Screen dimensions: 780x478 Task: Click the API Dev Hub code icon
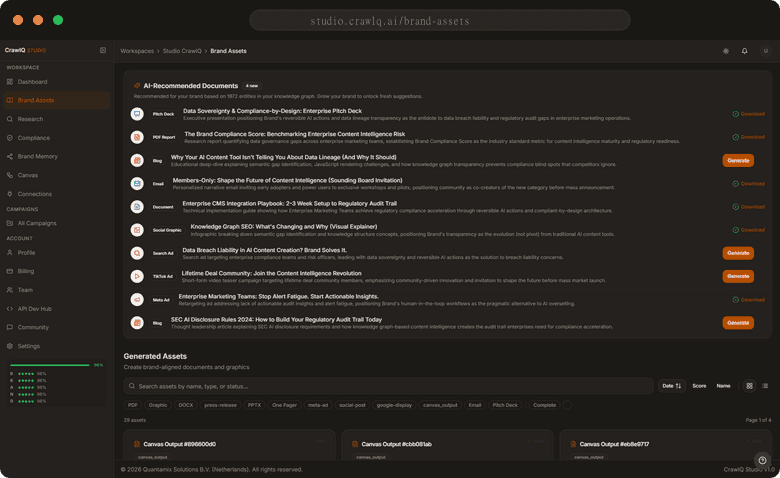coord(9,309)
